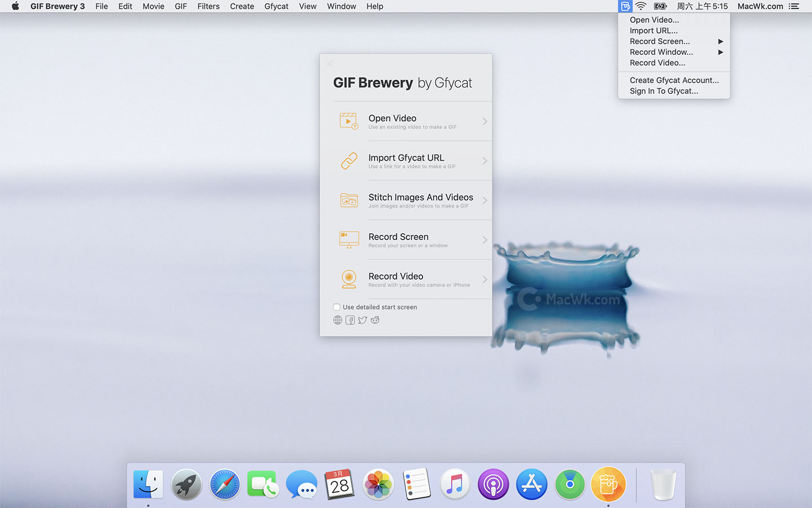Open FaceTime from the Dock
This screenshot has width=812, height=508.
point(263,484)
